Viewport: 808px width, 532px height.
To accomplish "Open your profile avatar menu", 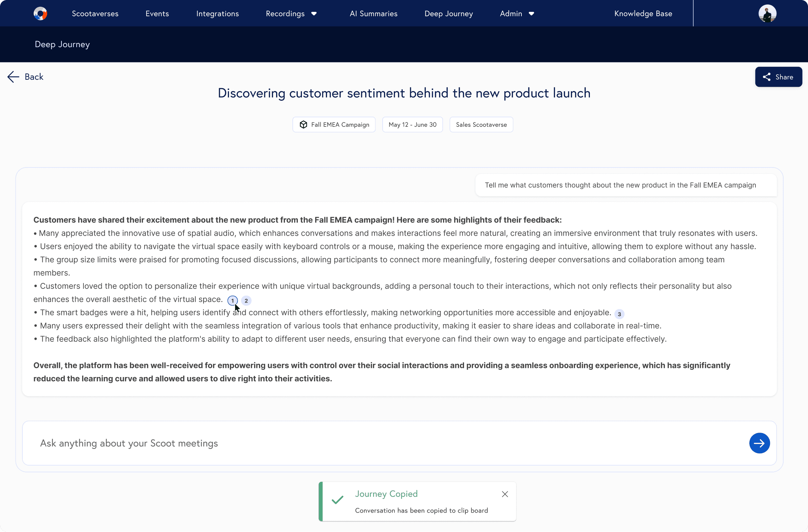I will coord(768,13).
